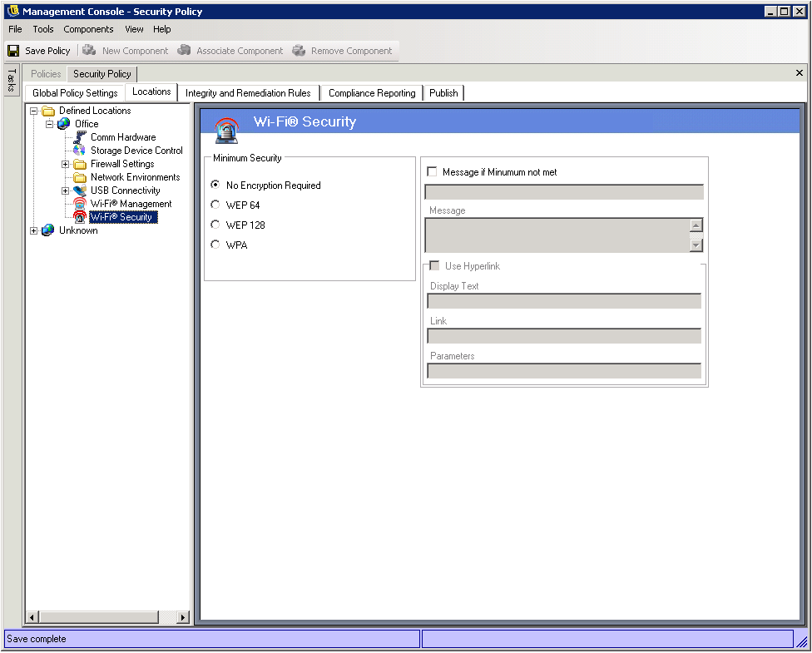The height and width of the screenshot is (653, 812).
Task: Toggle the Use Hyperlink checkbox
Action: click(x=434, y=265)
